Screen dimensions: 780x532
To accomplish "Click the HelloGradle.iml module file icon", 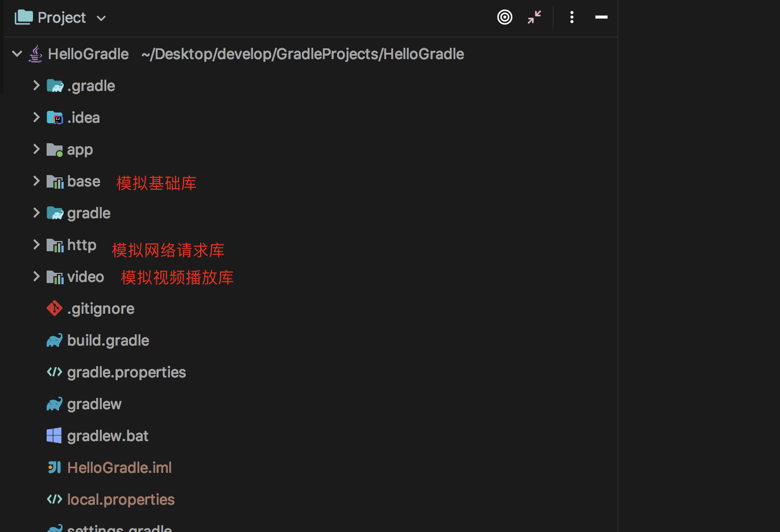I will [54, 467].
